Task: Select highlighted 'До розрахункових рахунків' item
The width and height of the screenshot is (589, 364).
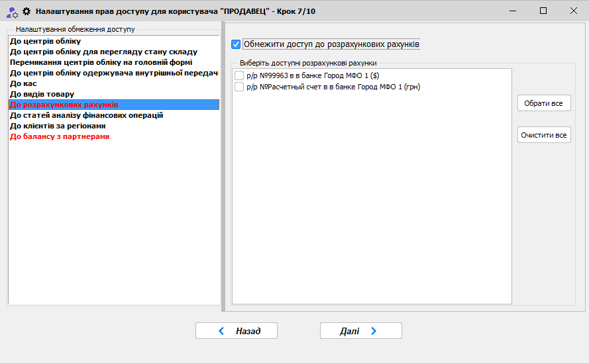Action: point(64,105)
